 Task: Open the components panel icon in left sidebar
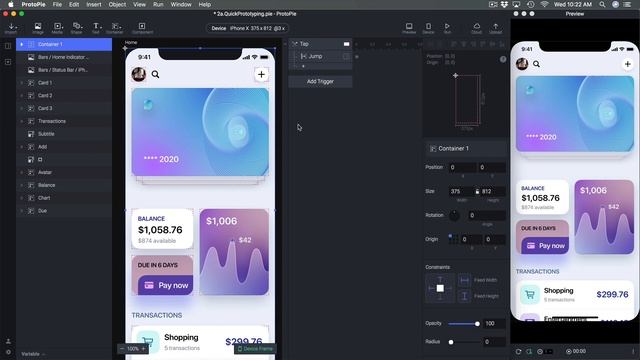click(8, 62)
